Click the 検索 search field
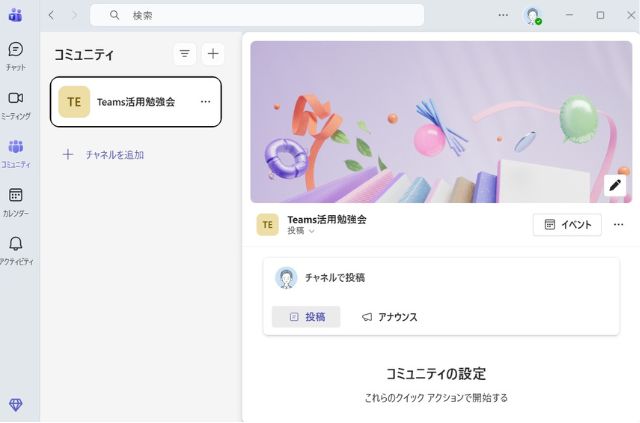 click(x=257, y=15)
